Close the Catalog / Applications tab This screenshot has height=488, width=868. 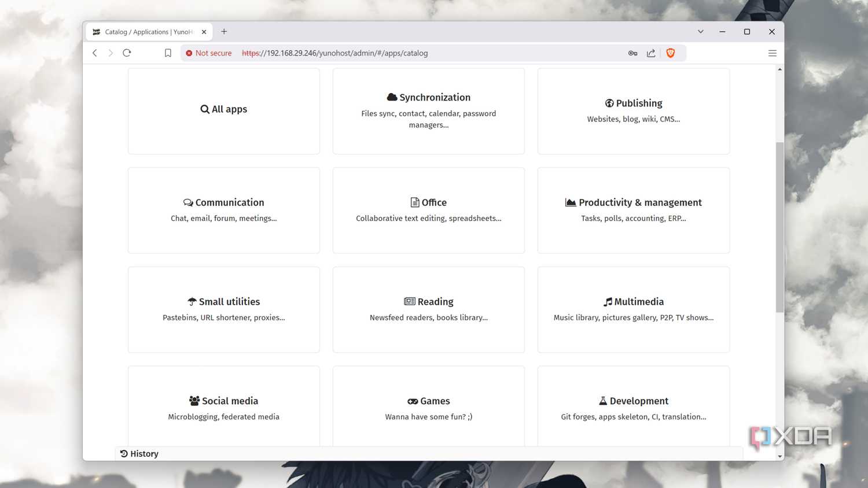204,32
